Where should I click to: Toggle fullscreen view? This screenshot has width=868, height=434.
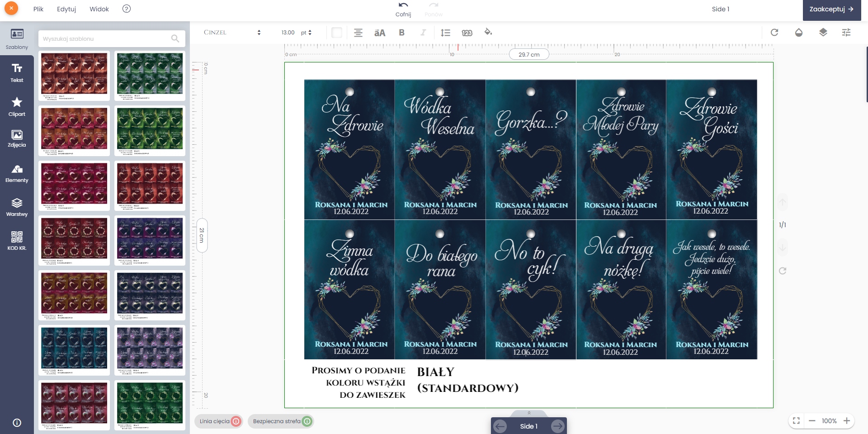[797, 421]
